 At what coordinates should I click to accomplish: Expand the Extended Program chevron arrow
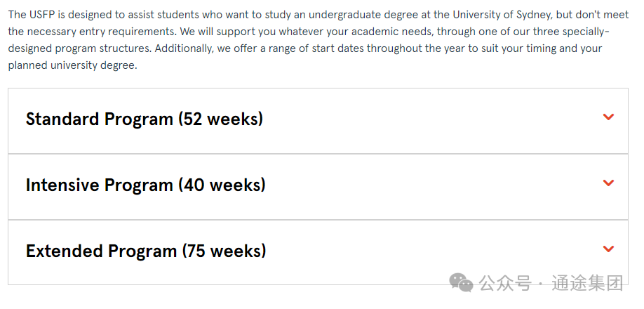[x=608, y=249]
